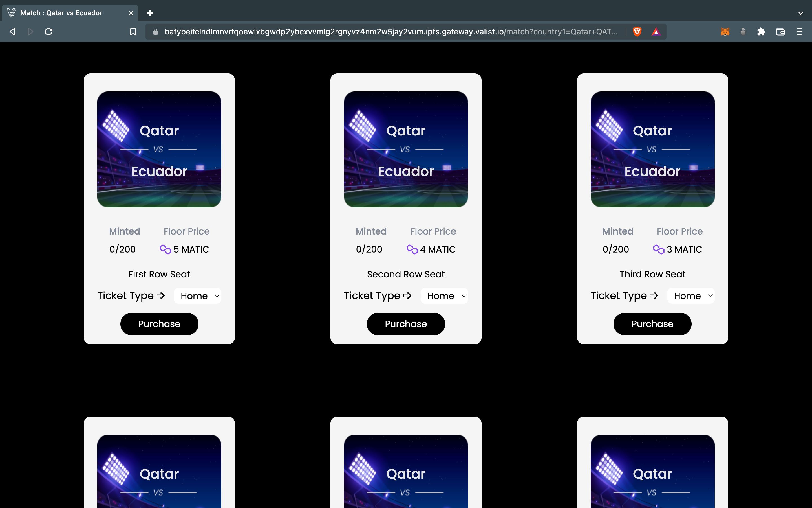Close the Qatar vs Ecuador tab
This screenshot has width=812, height=508.
coord(131,13)
